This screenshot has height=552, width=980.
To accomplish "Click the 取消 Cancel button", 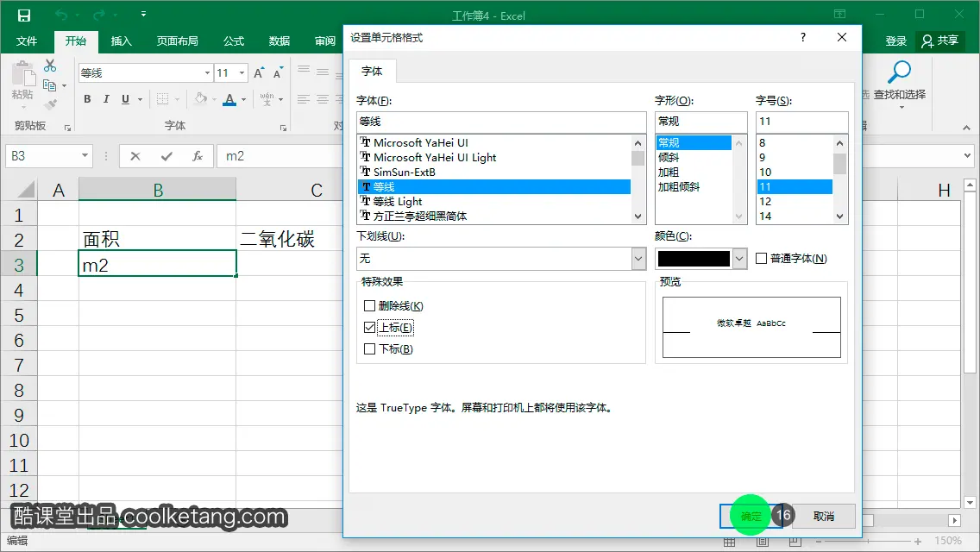I will [824, 517].
